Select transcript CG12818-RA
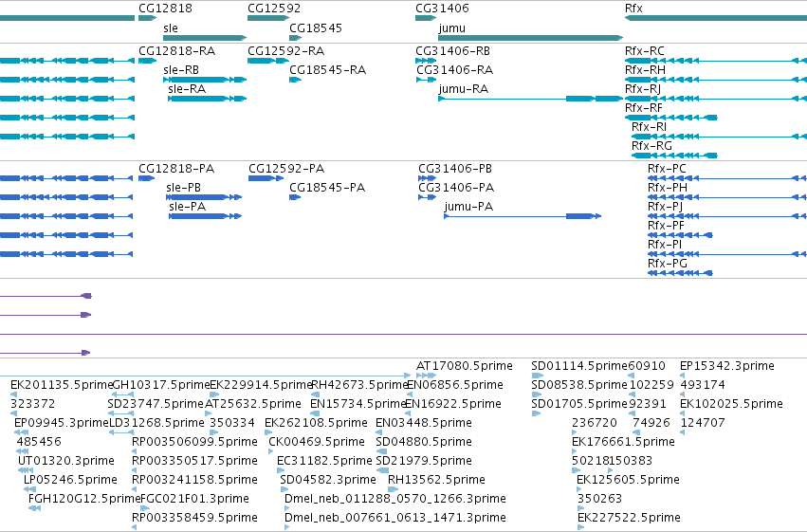 pos(176,51)
